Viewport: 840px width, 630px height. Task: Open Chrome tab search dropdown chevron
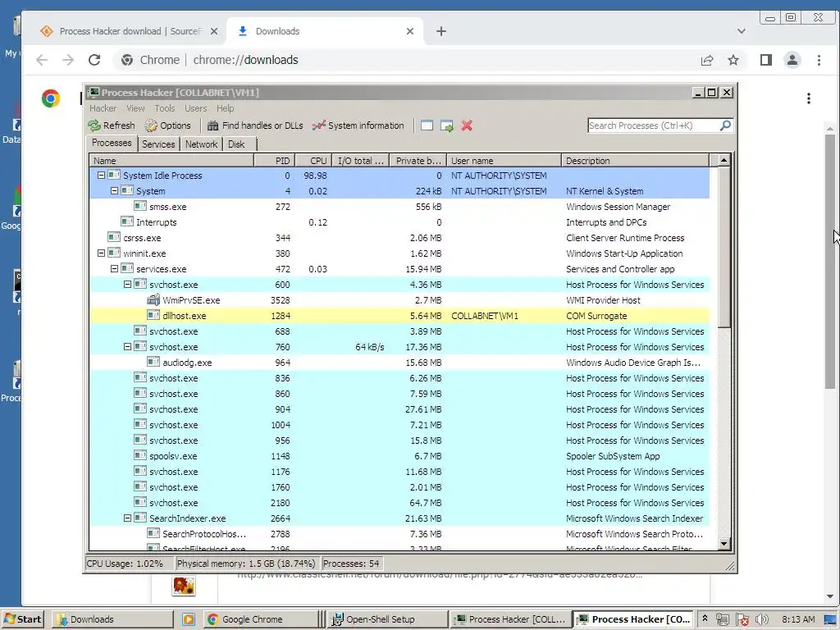point(742,31)
